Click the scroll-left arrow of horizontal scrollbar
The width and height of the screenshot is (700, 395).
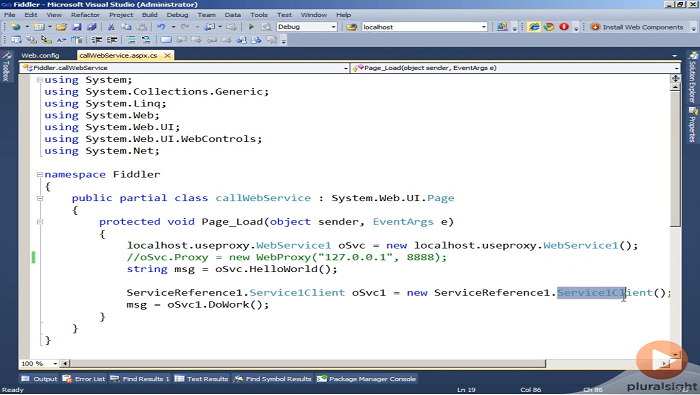click(x=65, y=363)
